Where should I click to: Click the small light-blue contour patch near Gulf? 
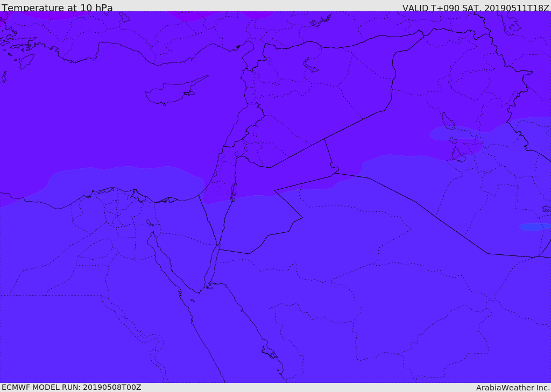click(534, 227)
